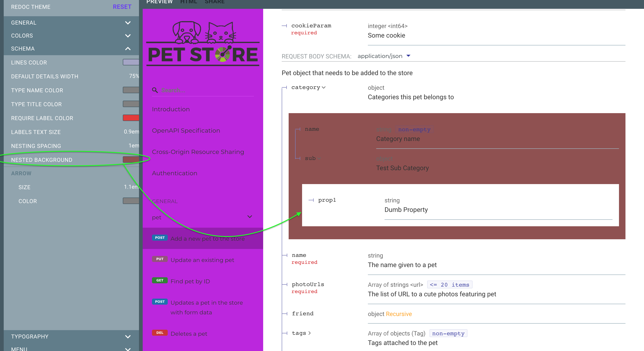Viewport: 644px width, 351px height.
Task: Collapse the GENERAL theme section
Action: click(x=128, y=23)
